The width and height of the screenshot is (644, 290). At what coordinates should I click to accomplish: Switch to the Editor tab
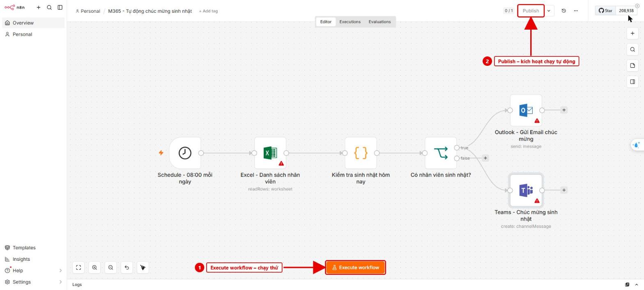(326, 22)
